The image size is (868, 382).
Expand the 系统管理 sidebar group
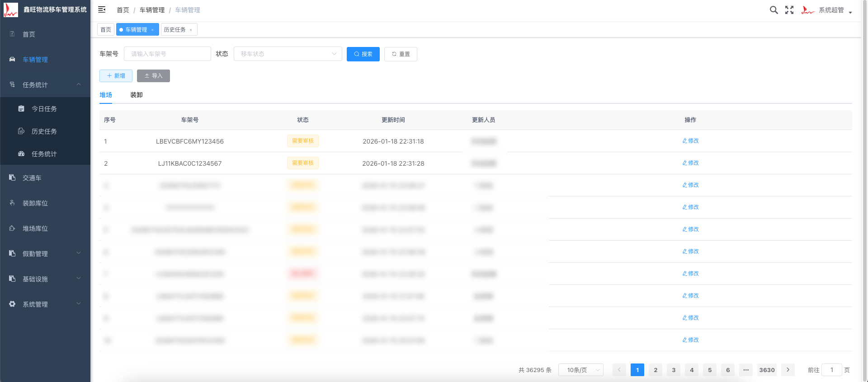click(x=45, y=304)
